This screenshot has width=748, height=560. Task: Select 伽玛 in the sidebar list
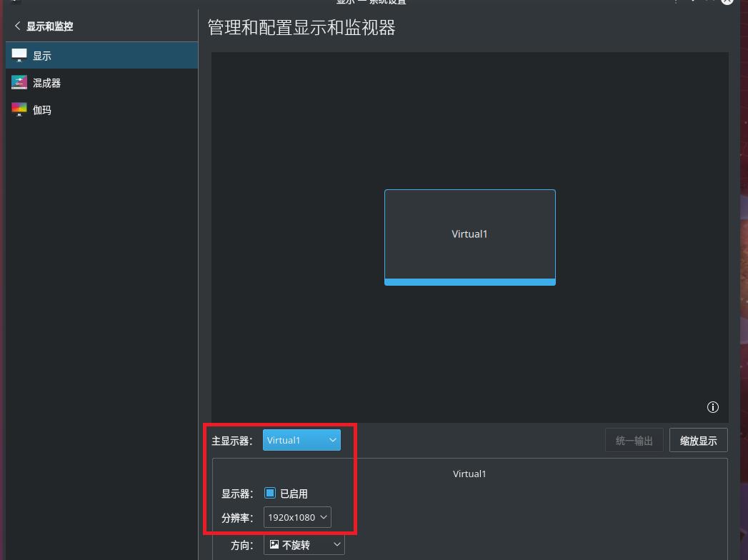42,110
